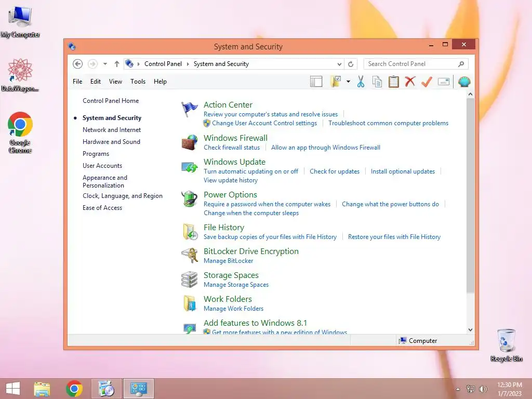This screenshot has width=532, height=399.
Task: Click the Action Center flag icon
Action: (x=189, y=109)
